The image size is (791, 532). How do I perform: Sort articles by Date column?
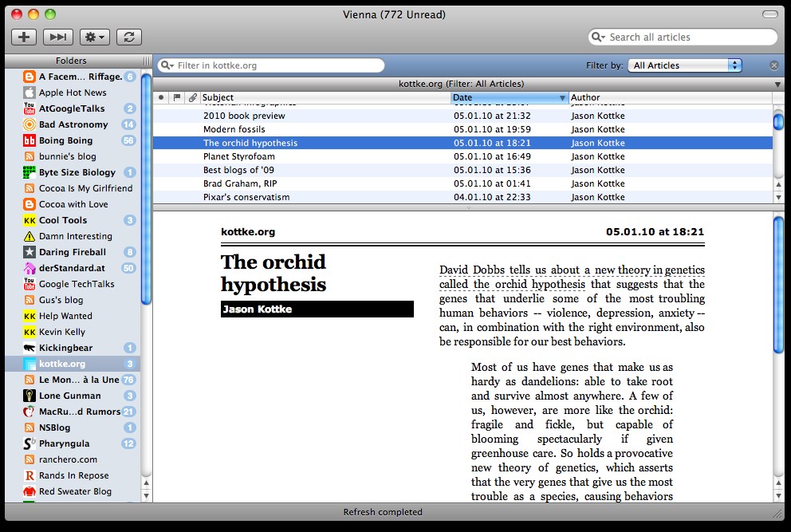tap(510, 97)
